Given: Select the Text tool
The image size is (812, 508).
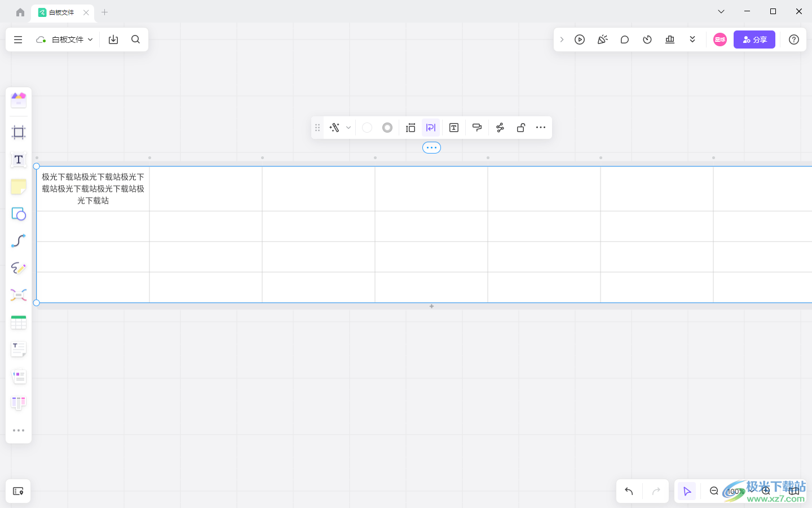Looking at the screenshot, I should 19,160.
